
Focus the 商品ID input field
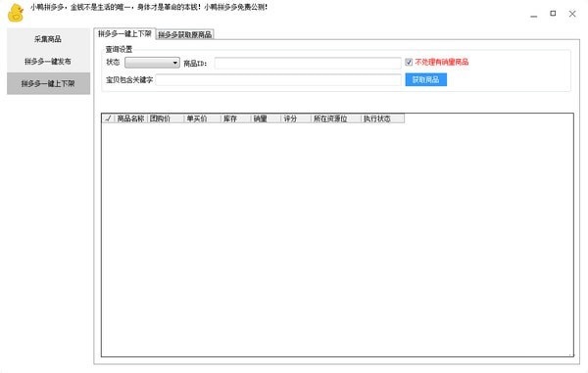308,63
